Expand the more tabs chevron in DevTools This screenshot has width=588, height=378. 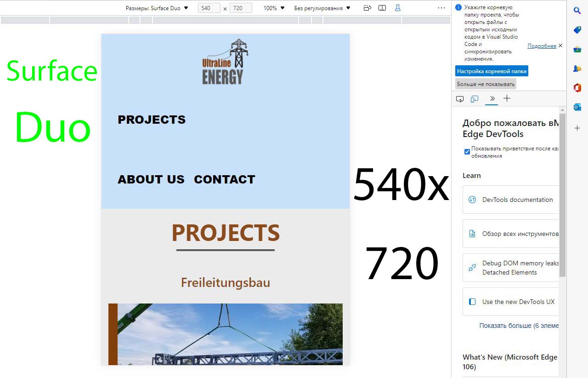point(492,98)
